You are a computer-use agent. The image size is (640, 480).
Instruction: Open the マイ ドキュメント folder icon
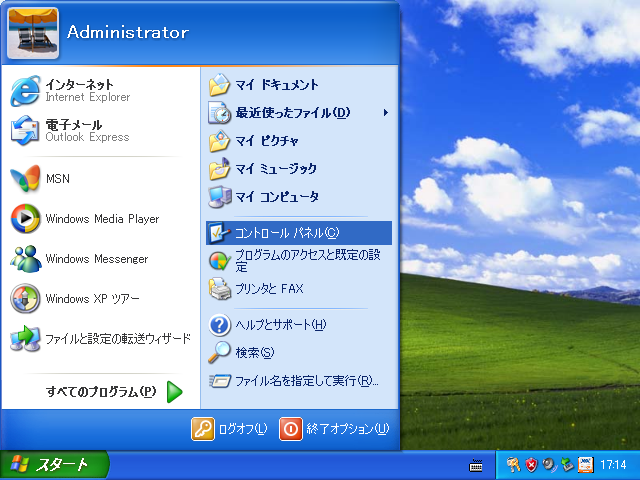220,85
